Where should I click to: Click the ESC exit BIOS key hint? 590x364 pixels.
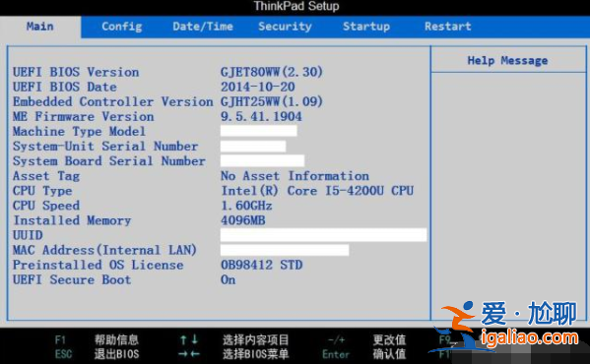[x=63, y=354]
